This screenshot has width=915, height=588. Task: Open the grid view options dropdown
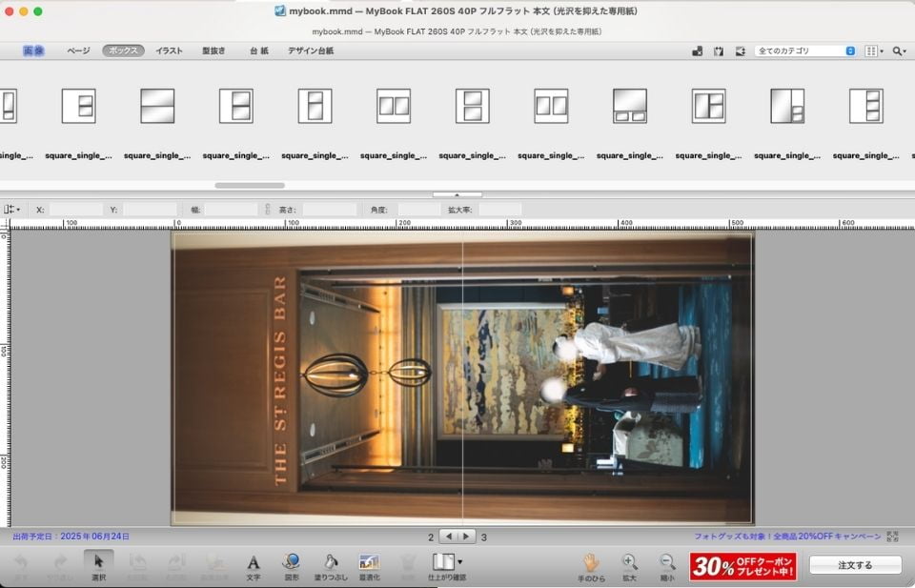pyautogui.click(x=874, y=51)
